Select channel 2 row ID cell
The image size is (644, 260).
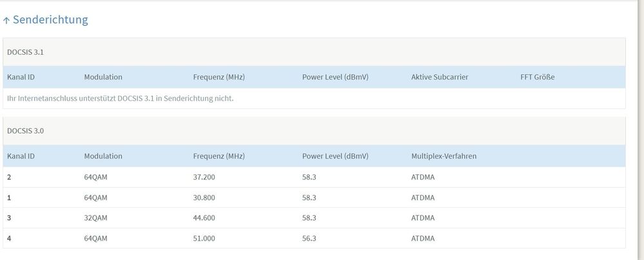(x=10, y=177)
